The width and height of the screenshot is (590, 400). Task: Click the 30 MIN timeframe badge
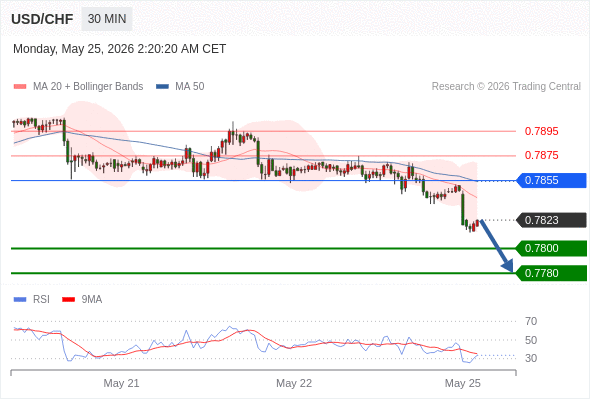107,19
